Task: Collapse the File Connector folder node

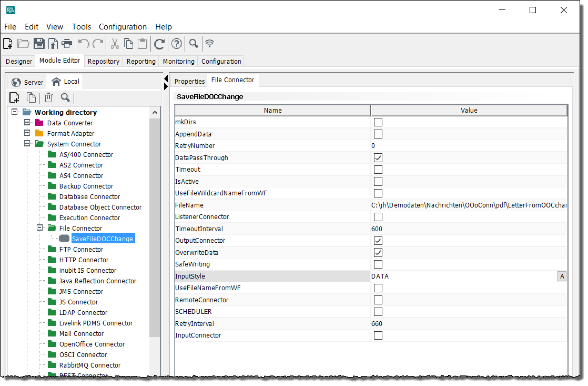Action: 39,228
